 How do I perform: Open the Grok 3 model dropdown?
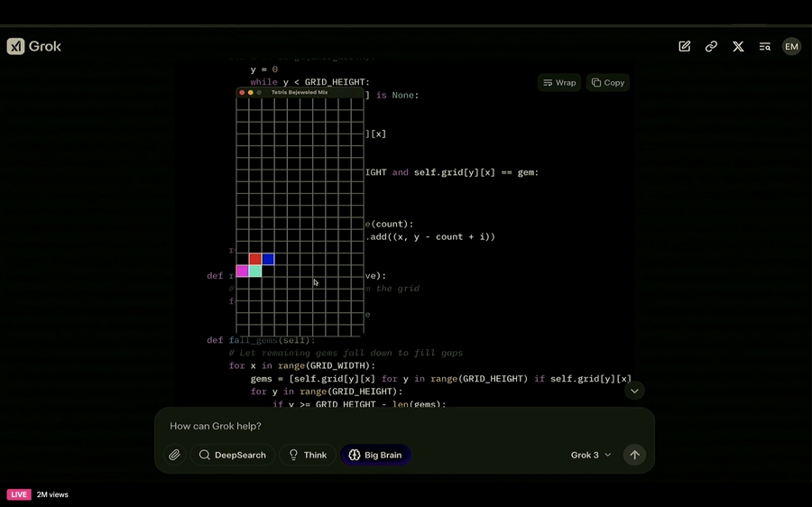coord(591,455)
